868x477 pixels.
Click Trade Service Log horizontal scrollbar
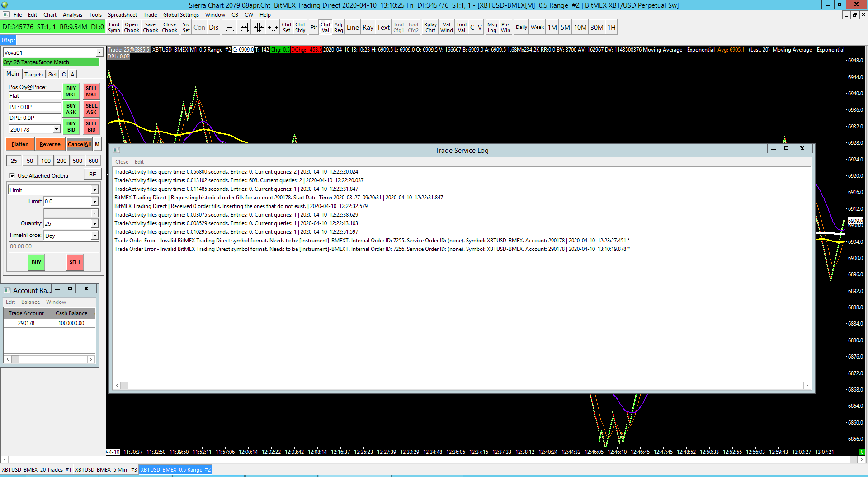point(462,385)
